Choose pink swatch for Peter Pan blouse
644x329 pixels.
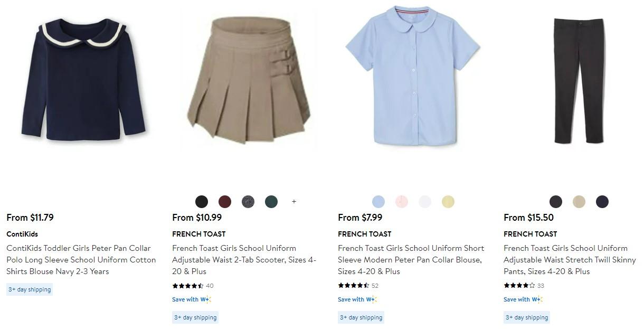pos(402,202)
